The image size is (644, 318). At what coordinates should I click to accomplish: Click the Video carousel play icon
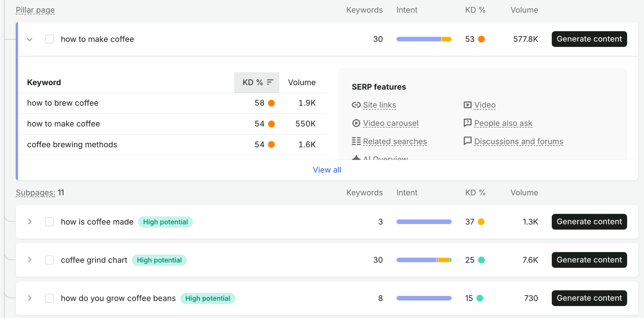(356, 123)
